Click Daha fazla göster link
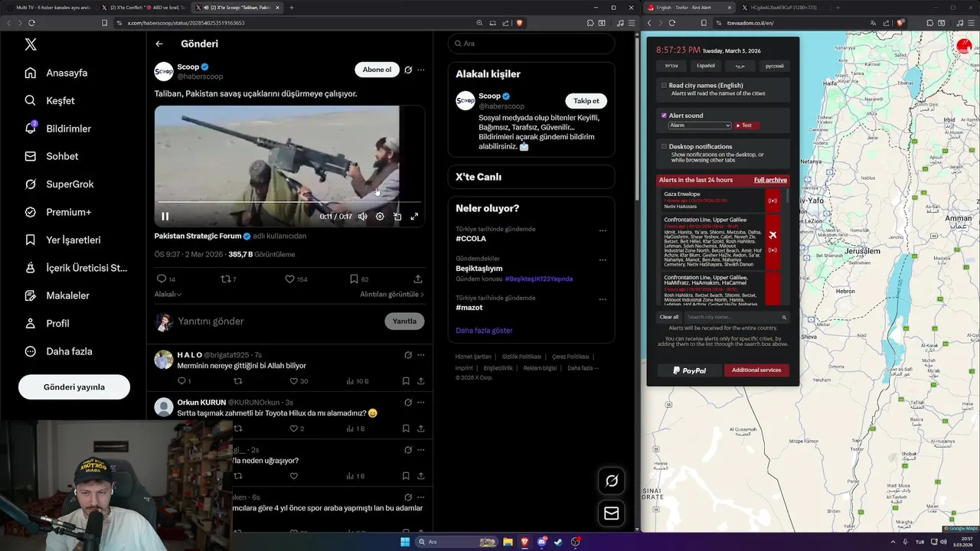 pyautogui.click(x=484, y=331)
